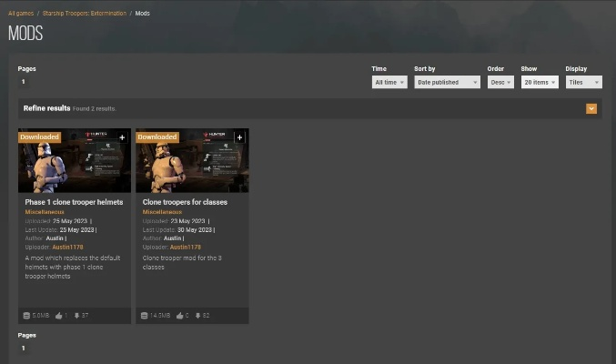This screenshot has height=364, width=616.
Task: Open the Sort by dropdown
Action: pos(446,82)
